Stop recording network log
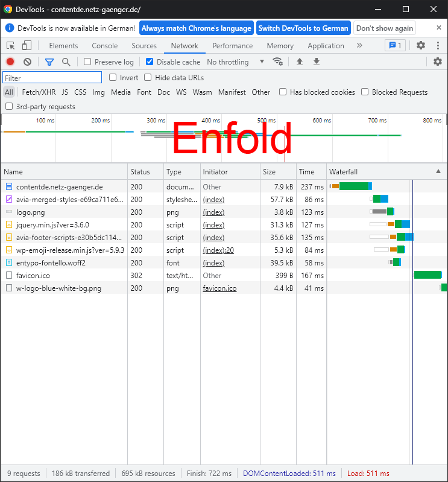The width and height of the screenshot is (448, 482). 10,62
